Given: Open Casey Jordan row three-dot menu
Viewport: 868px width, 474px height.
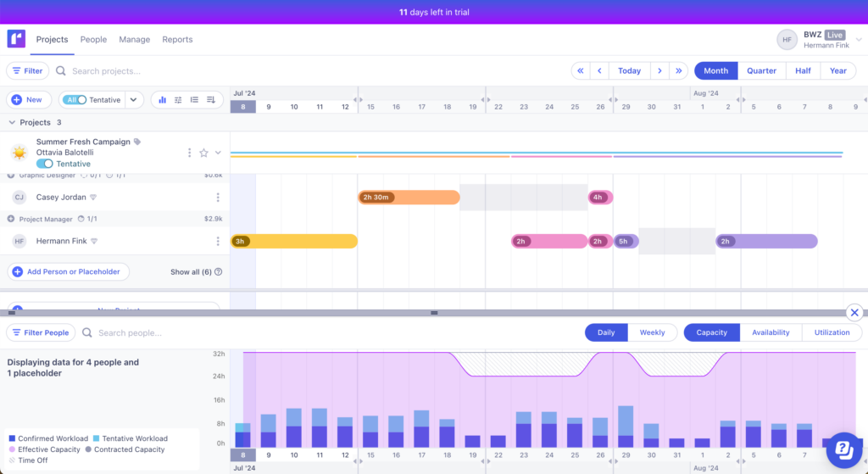Looking at the screenshot, I should tap(218, 197).
